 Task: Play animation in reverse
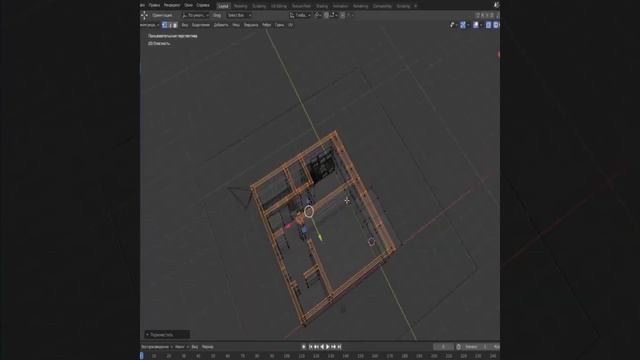pyautogui.click(x=322, y=347)
